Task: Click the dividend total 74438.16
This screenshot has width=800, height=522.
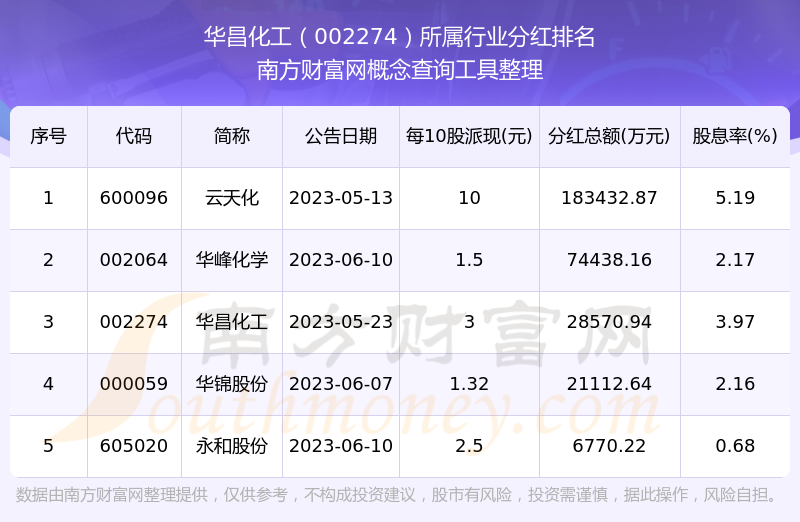Action: pyautogui.click(x=609, y=260)
